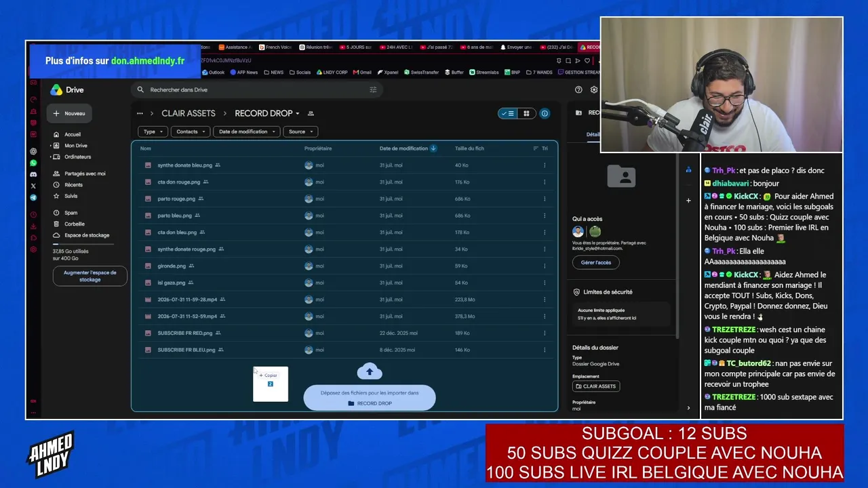Click the image icon of parto bleu.png
The width and height of the screenshot is (868, 488).
point(148,216)
